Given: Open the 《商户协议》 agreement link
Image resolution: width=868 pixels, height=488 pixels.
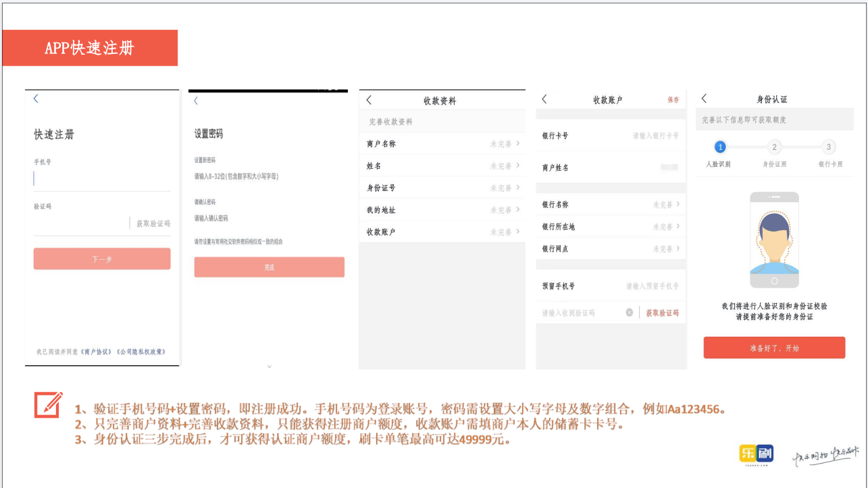Looking at the screenshot, I should (x=95, y=350).
